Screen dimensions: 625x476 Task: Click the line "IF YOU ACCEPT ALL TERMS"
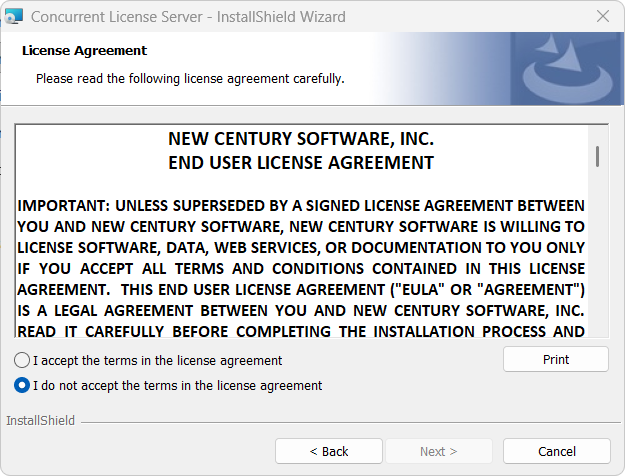tap(301, 269)
